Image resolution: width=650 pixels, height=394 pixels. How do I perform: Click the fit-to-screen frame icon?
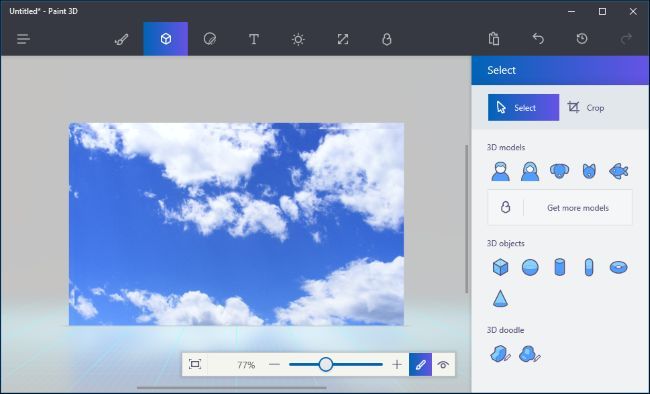(x=195, y=365)
